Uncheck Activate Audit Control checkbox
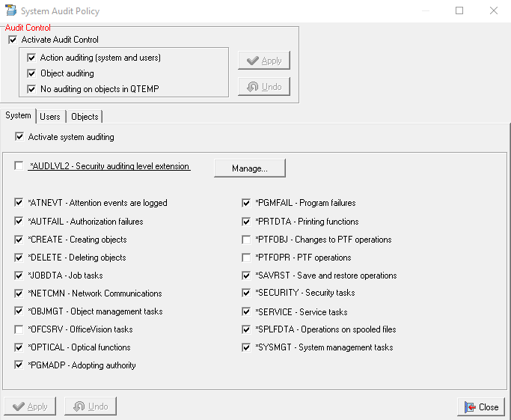 tap(12, 40)
